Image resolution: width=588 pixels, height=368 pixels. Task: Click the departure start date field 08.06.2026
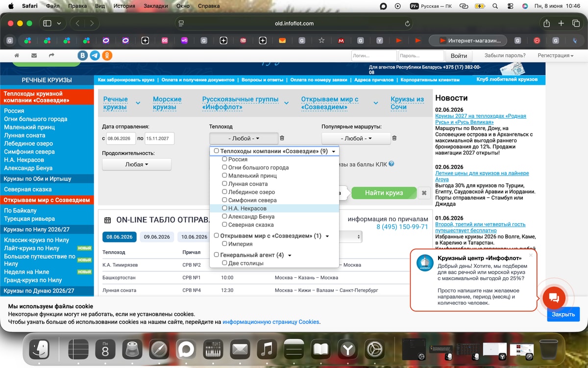pos(121,139)
